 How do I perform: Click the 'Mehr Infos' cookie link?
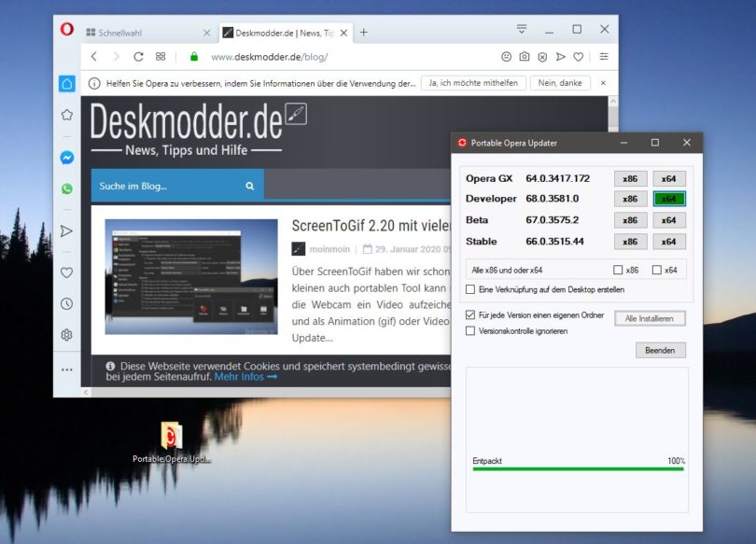point(245,377)
